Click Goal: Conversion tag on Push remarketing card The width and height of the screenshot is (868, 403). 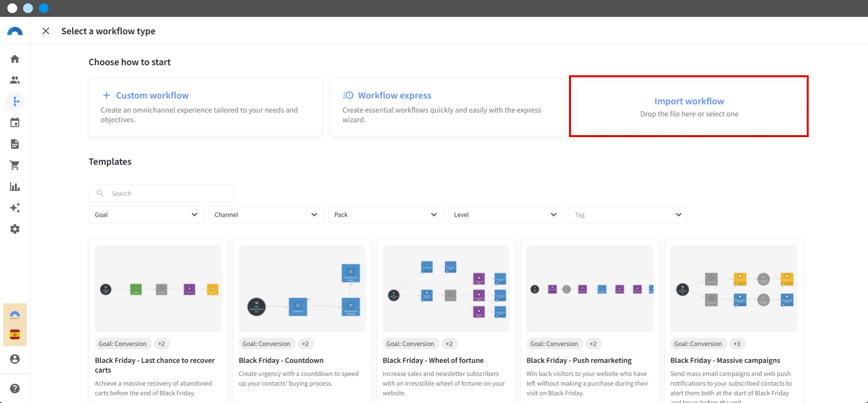(x=554, y=344)
